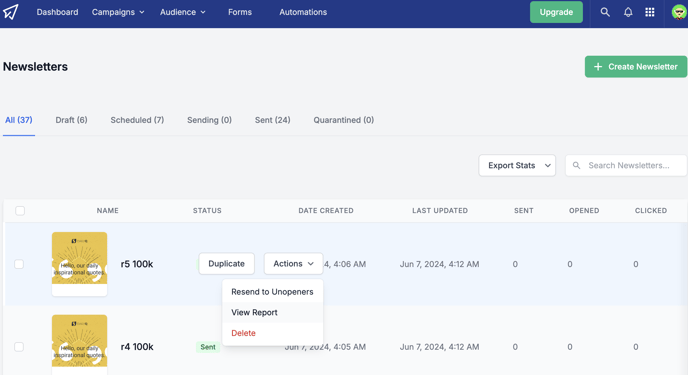Switch to the Scheduled (7) tab
The image size is (688, 375).
coord(137,120)
